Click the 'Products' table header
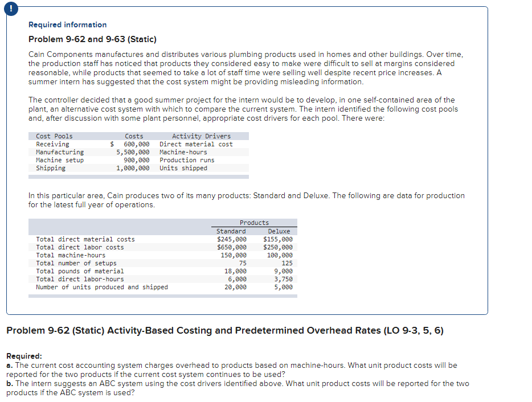 tap(254, 222)
